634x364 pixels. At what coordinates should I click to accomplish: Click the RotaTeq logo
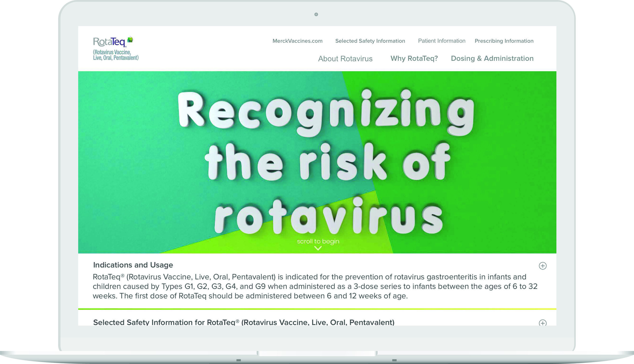click(x=113, y=42)
